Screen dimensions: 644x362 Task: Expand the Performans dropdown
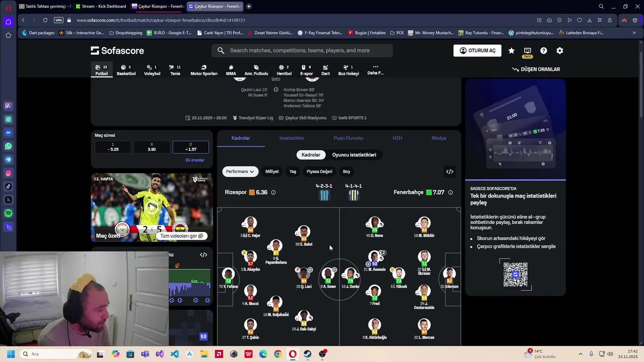click(x=240, y=171)
